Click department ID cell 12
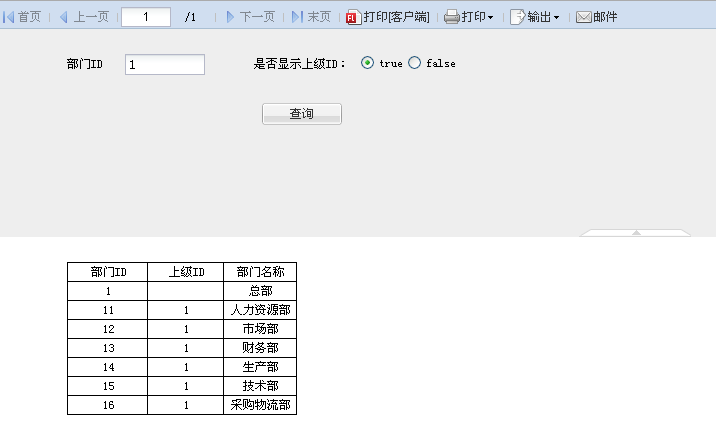Screen dimensions: 716x428 [x=108, y=329]
